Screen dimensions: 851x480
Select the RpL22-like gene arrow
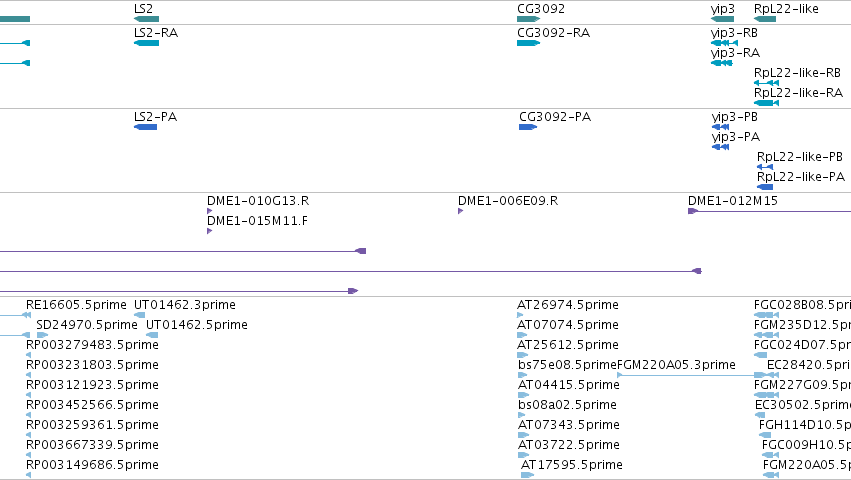[765, 19]
